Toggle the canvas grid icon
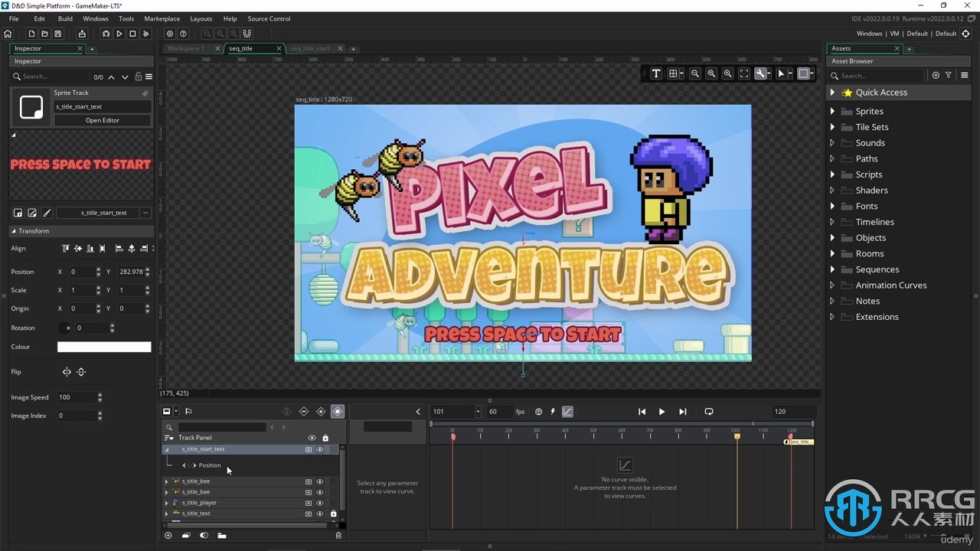Viewport: 980px width, 551px height. (673, 73)
